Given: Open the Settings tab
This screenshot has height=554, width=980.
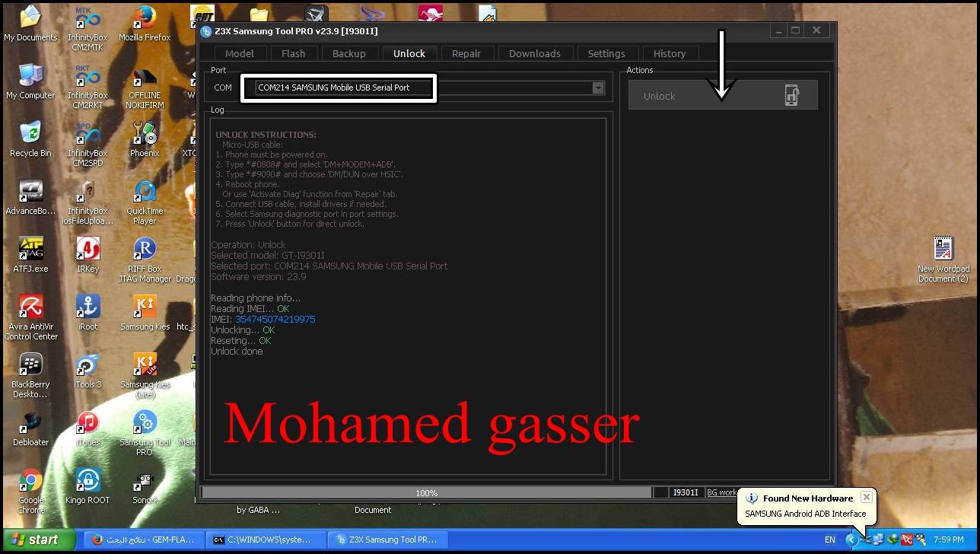Looking at the screenshot, I should [606, 53].
